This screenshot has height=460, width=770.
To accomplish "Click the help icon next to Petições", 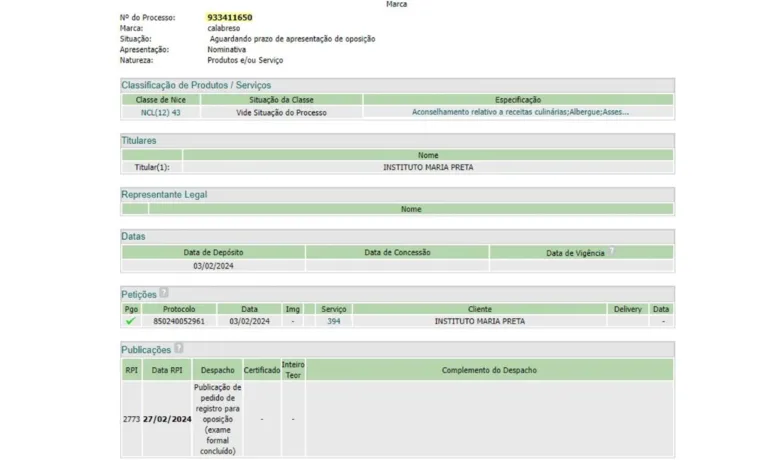I will [164, 293].
